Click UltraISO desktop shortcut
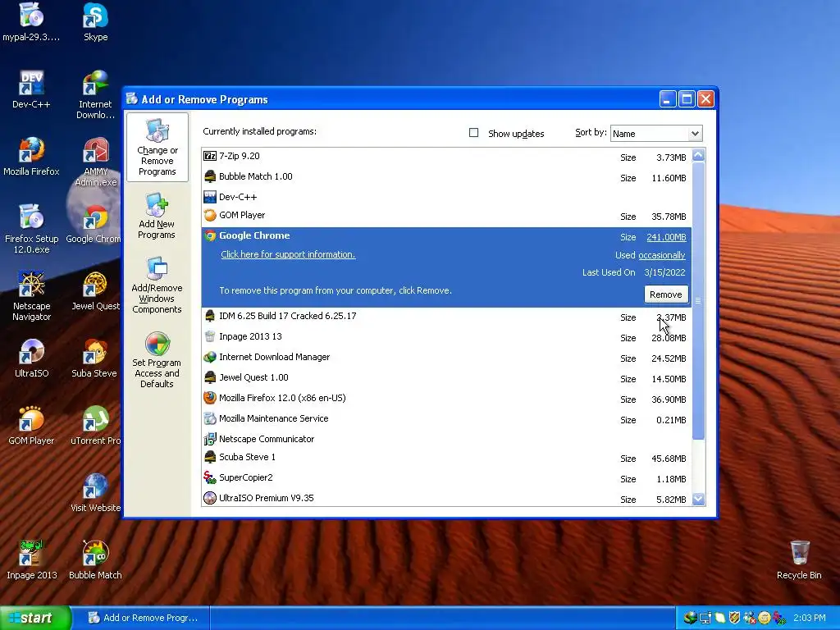 [32, 358]
